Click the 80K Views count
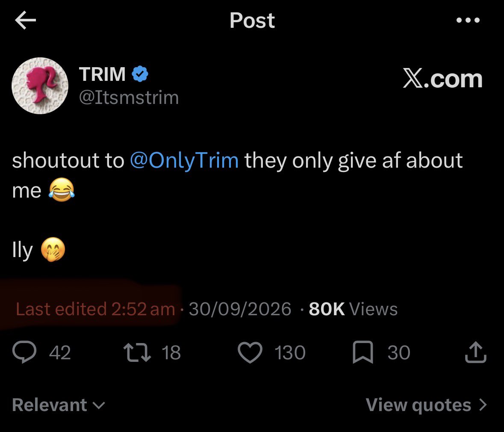Screen dimensions: 504x432 click(353, 309)
